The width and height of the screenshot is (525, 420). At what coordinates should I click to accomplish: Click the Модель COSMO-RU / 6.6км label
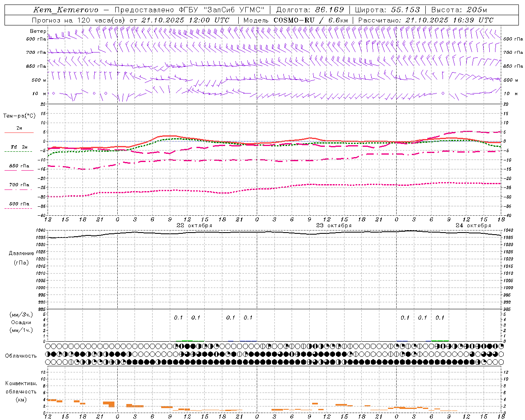295,20
